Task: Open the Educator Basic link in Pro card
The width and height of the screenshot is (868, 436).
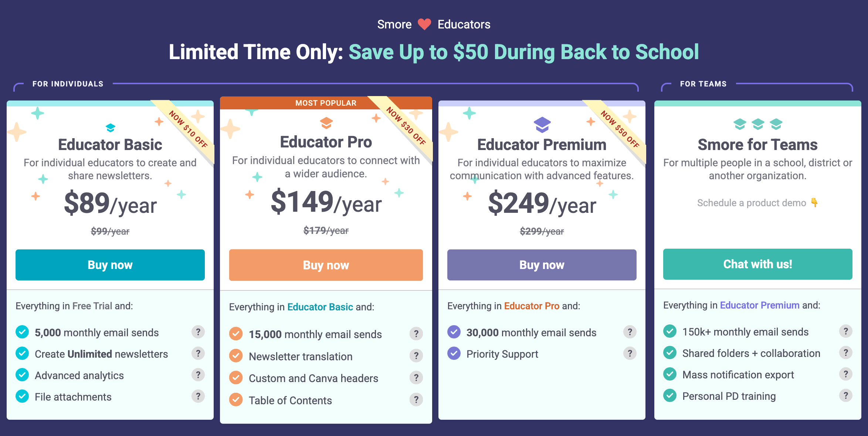Action: 320,307
